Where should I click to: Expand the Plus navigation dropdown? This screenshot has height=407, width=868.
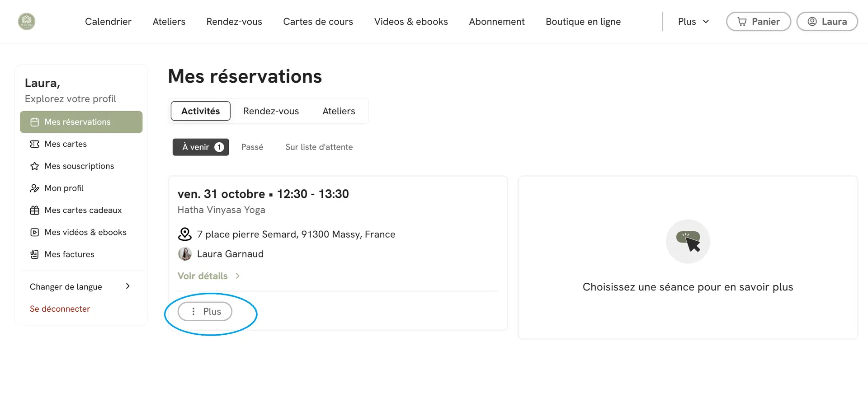pyautogui.click(x=693, y=22)
